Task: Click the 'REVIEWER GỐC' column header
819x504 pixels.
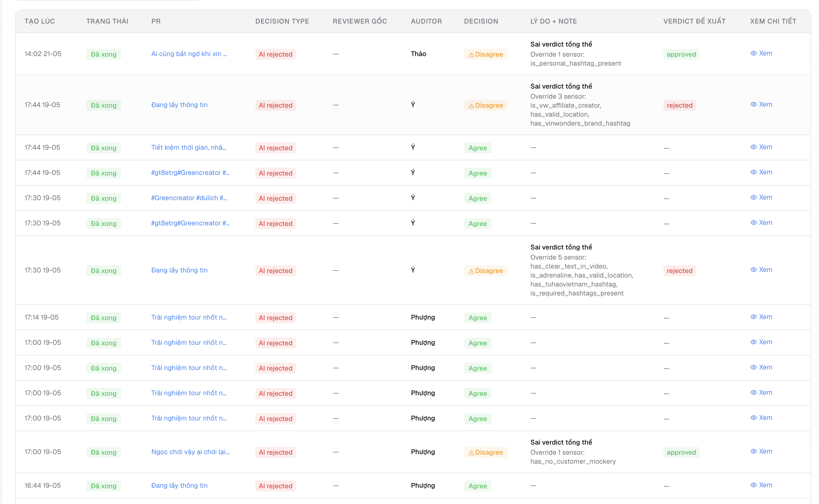Action: point(360,21)
